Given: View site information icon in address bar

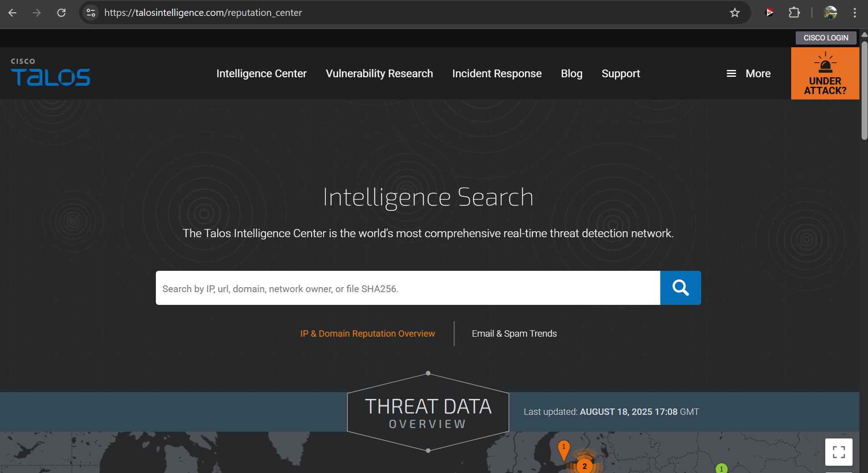Looking at the screenshot, I should pyautogui.click(x=91, y=13).
